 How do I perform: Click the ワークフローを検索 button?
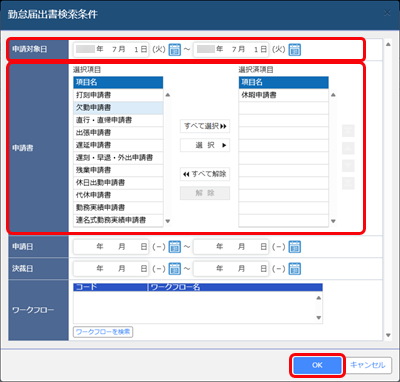[103, 332]
